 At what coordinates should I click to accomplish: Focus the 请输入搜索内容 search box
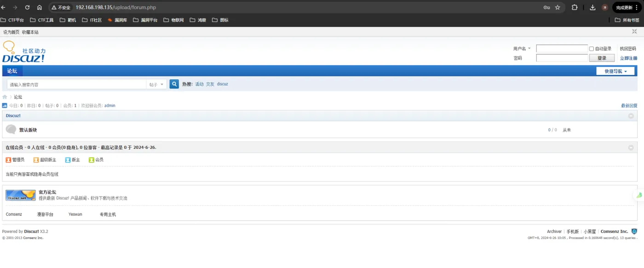point(77,85)
